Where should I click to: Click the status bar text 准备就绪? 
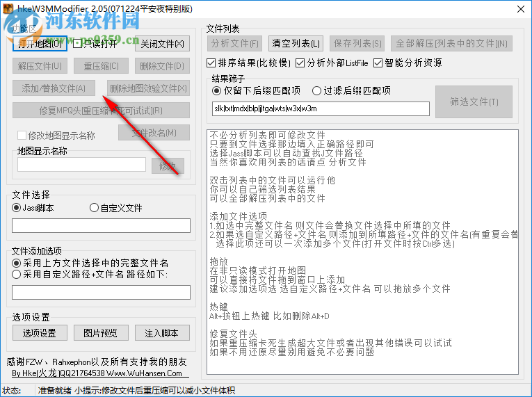pyautogui.click(x=54, y=391)
